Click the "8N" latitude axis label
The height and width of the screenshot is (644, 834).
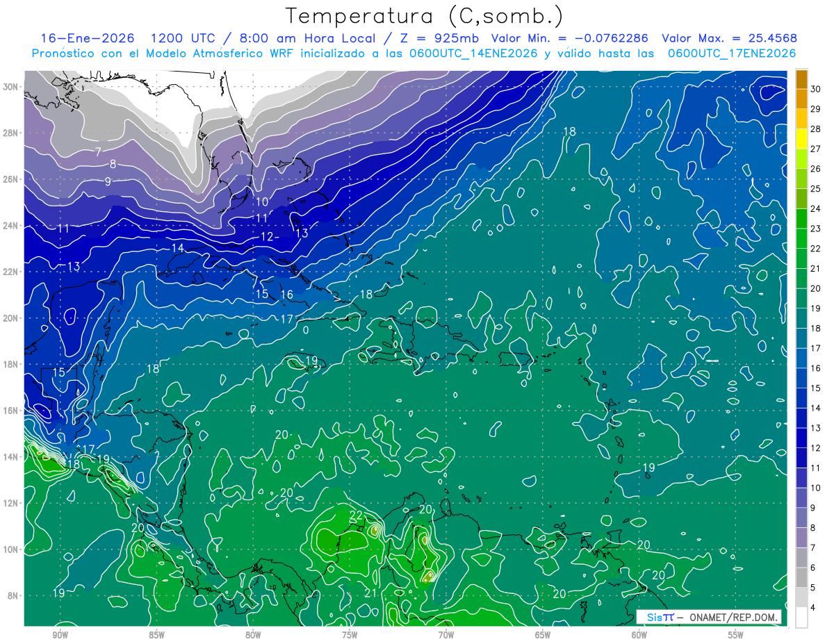[x=14, y=595]
